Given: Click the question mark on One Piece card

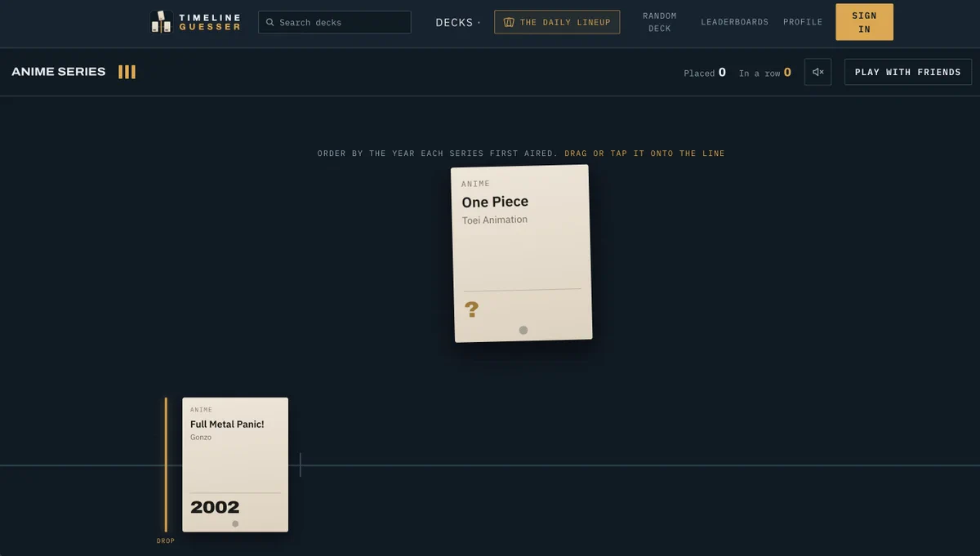Looking at the screenshot, I should tap(471, 309).
